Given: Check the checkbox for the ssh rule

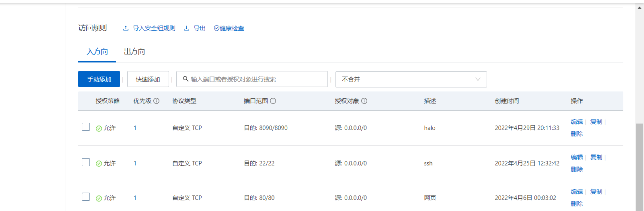Looking at the screenshot, I should tap(86, 162).
